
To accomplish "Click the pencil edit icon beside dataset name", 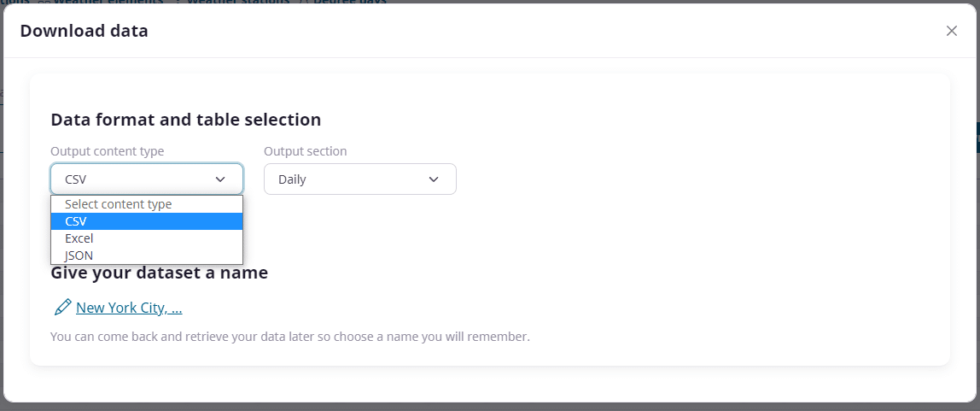I will (x=62, y=308).
